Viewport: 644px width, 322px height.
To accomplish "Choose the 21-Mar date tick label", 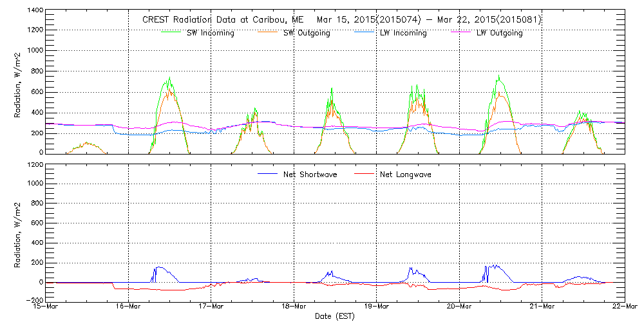I will tap(542, 307).
